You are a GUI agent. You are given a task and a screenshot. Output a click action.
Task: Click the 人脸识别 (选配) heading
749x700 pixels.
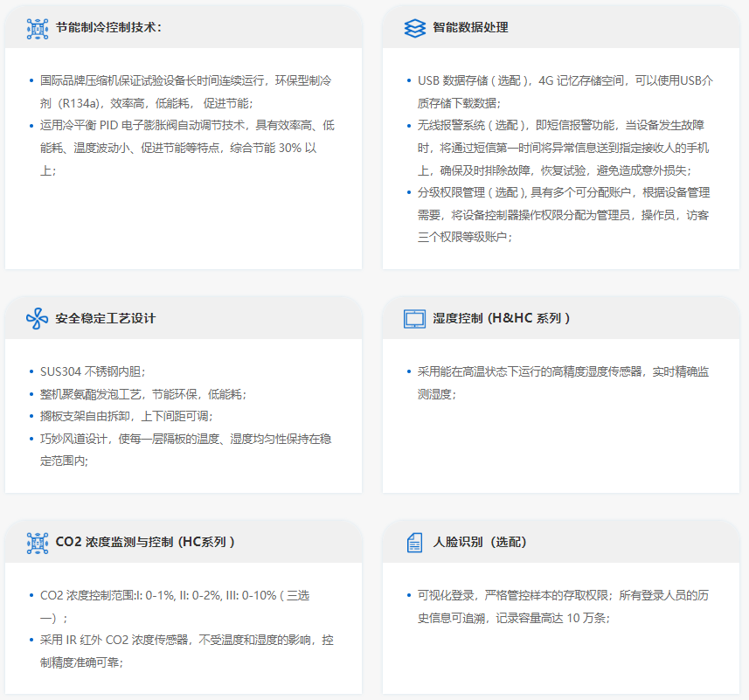[x=480, y=543]
